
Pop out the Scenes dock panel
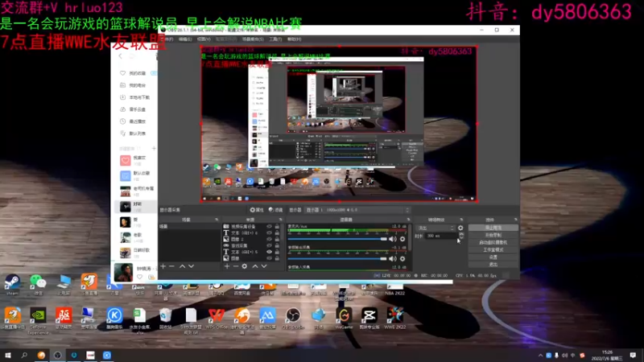217,220
